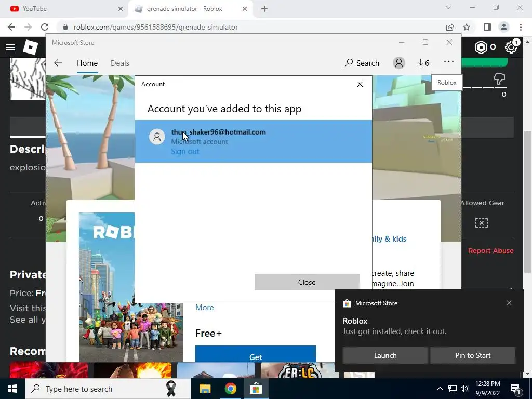Image resolution: width=532 pixels, height=399 pixels.
Task: Open Roblox settings gear
Action: [x=511, y=47]
